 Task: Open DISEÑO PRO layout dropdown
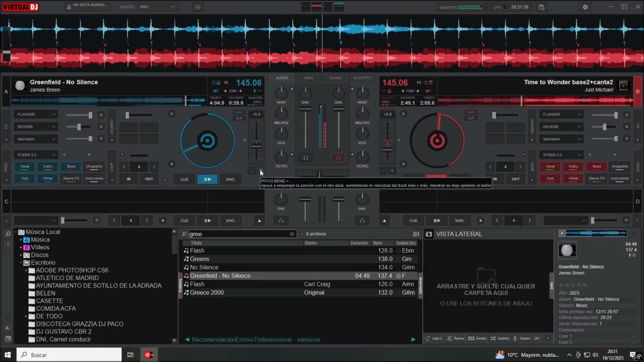(x=157, y=7)
